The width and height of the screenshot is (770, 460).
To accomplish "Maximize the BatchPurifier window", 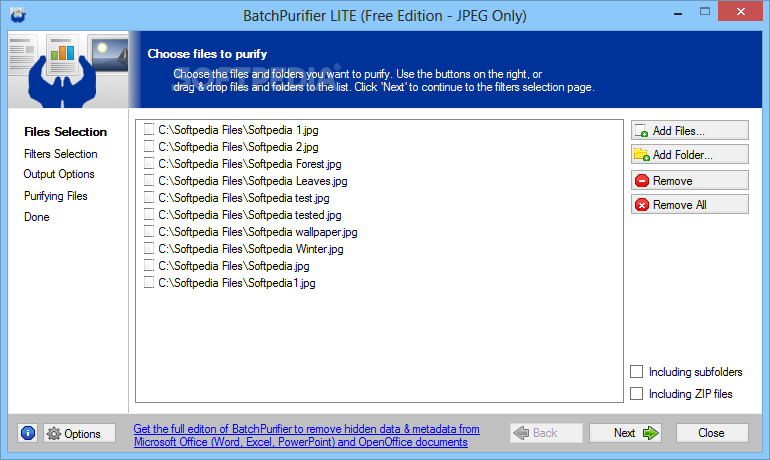I will 705,12.
